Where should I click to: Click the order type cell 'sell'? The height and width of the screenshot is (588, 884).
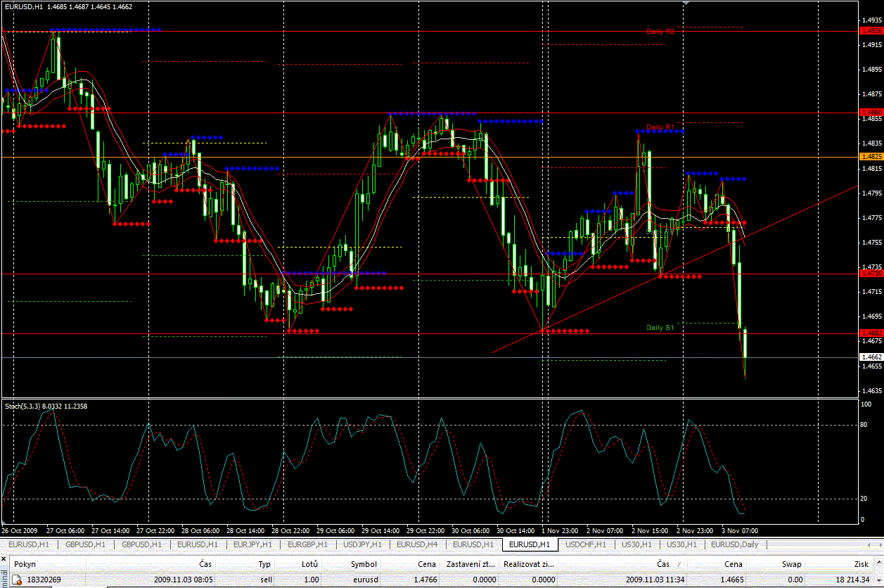click(x=266, y=578)
